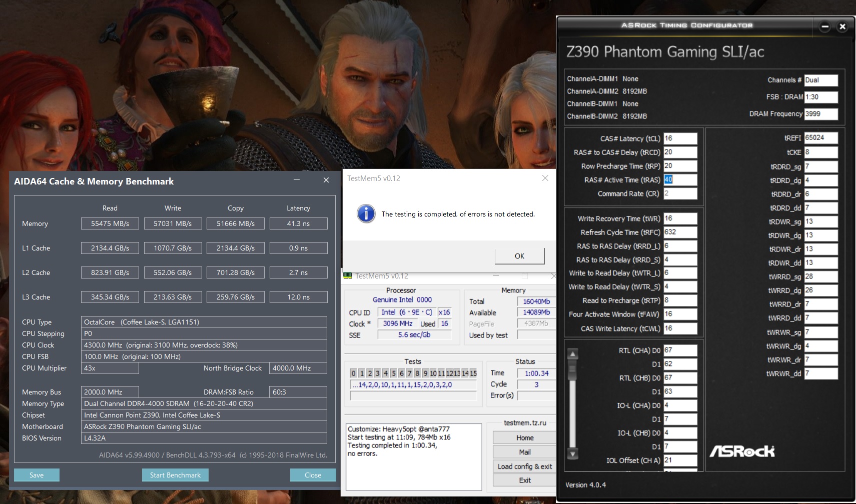
Task: Close the ASRock Timing Configurator window
Action: (842, 26)
